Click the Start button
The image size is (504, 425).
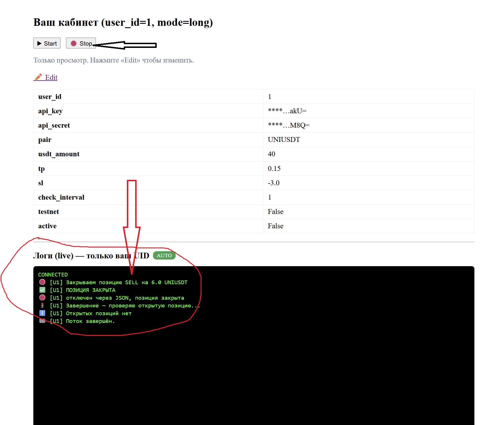(47, 43)
